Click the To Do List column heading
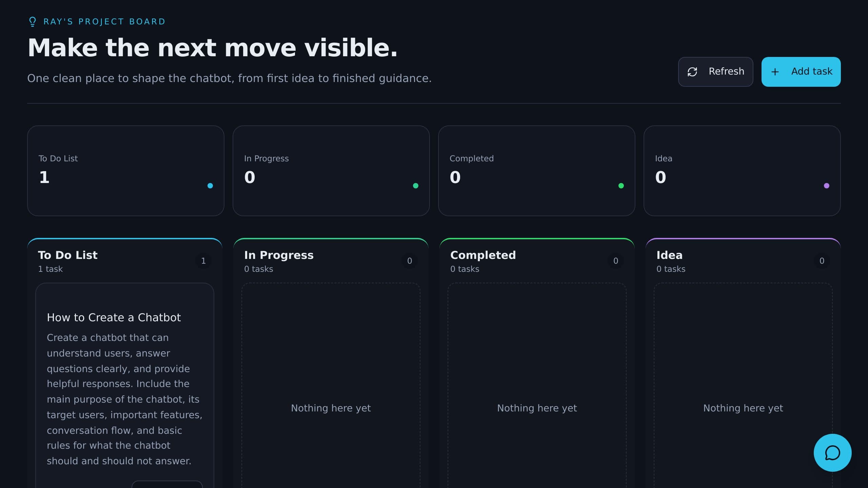868x488 pixels. pos(68,255)
